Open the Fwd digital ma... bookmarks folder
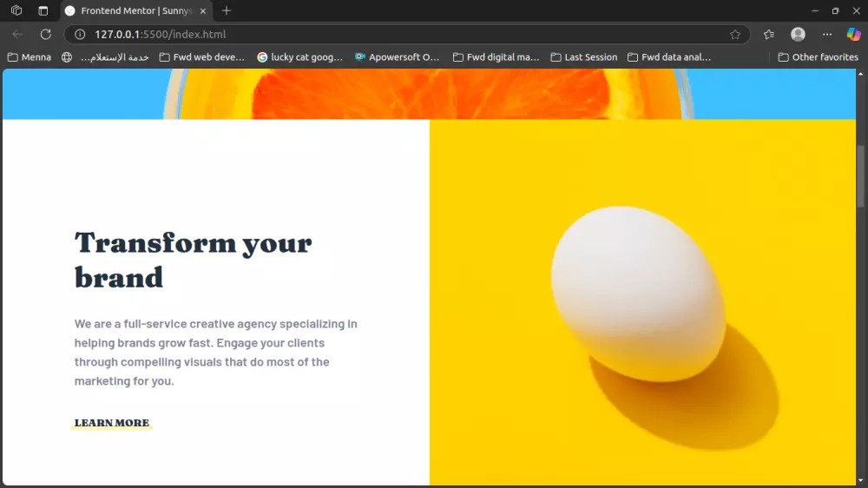Image resolution: width=868 pixels, height=488 pixels. 496,57
